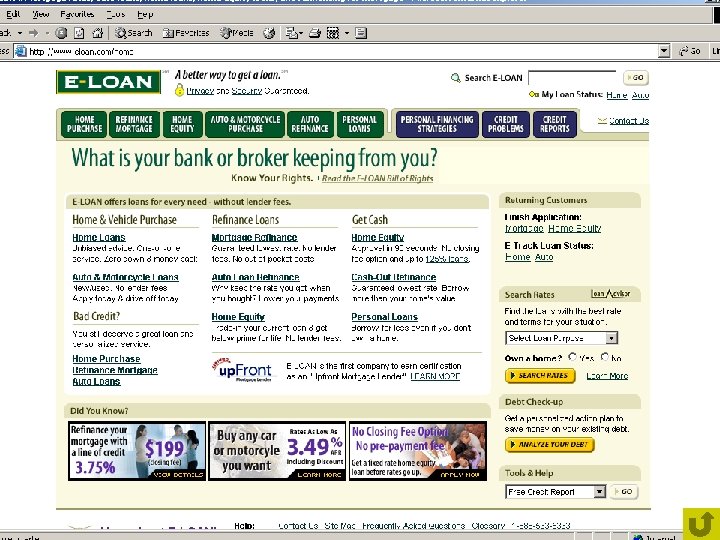This screenshot has width=720, height=540.
Task: Click the upFront Mortgage Lender logo
Action: [x=242, y=370]
